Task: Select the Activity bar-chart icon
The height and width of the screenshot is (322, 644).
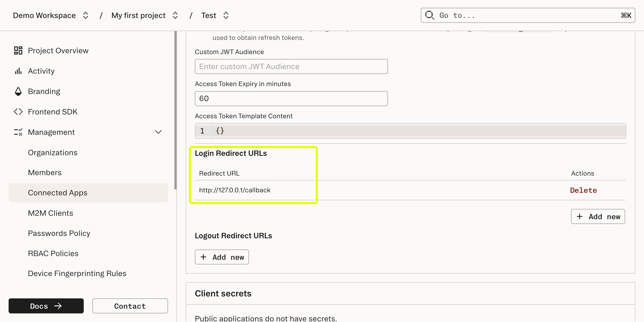Action: (x=18, y=71)
